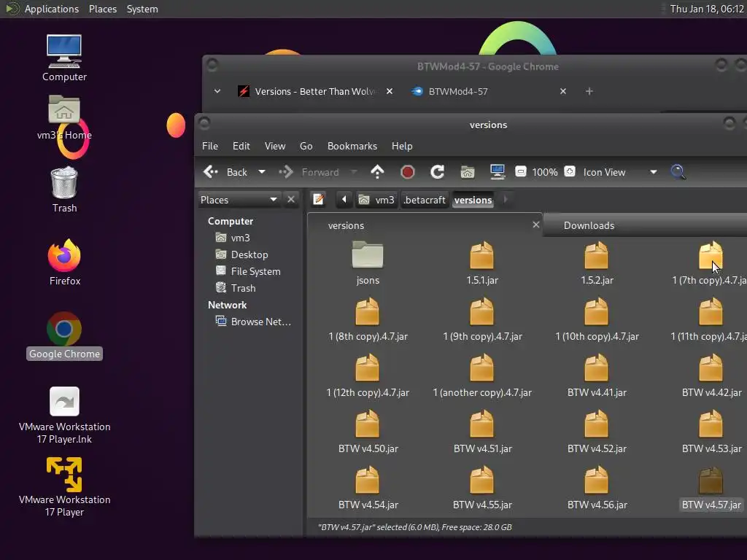The width and height of the screenshot is (747, 560).
Task: Click the clock showing Thu Jan 18
Action: coord(706,9)
